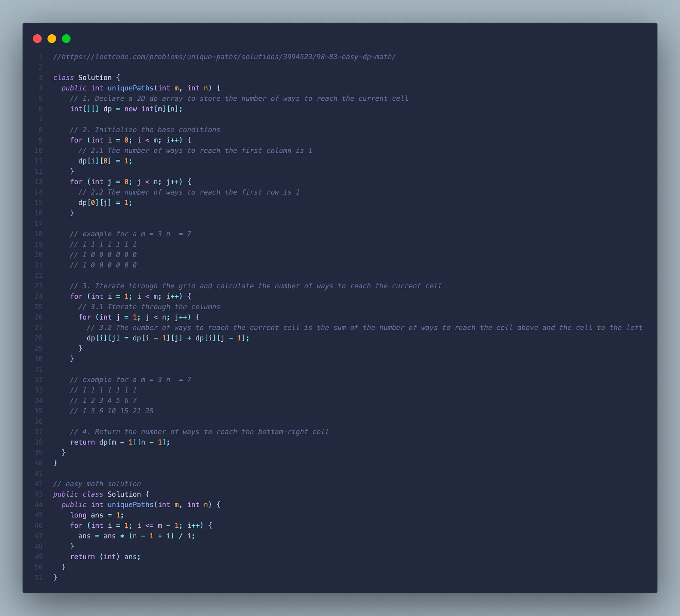Click the 'public class Solution' declaration
680x616 pixels.
[101, 494]
